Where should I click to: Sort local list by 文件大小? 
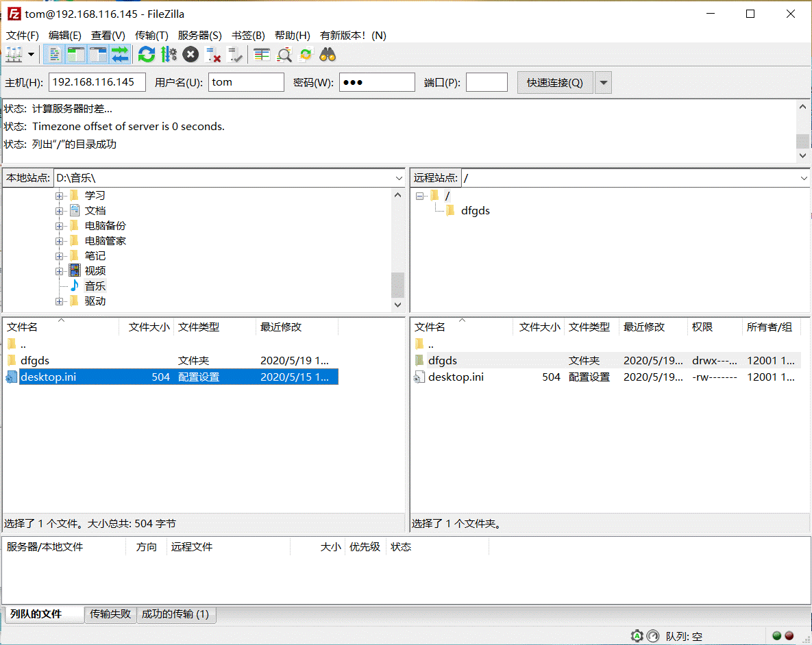pyautogui.click(x=149, y=327)
